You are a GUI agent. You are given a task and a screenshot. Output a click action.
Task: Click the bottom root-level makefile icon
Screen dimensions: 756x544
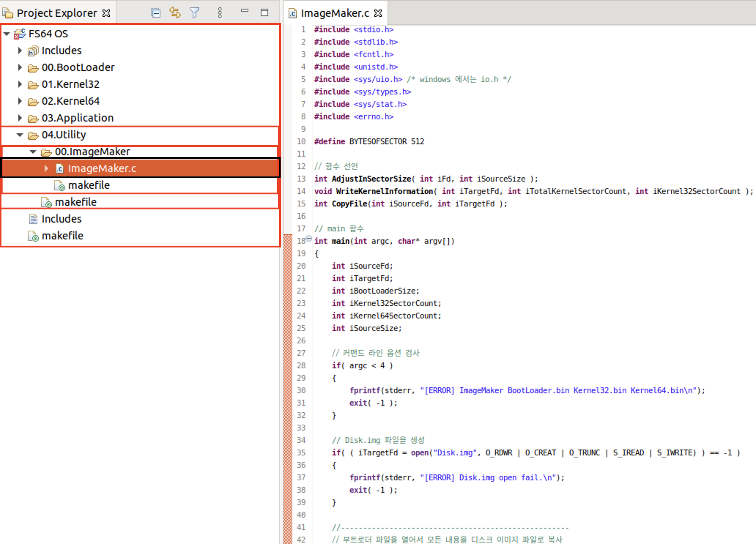coord(33,236)
